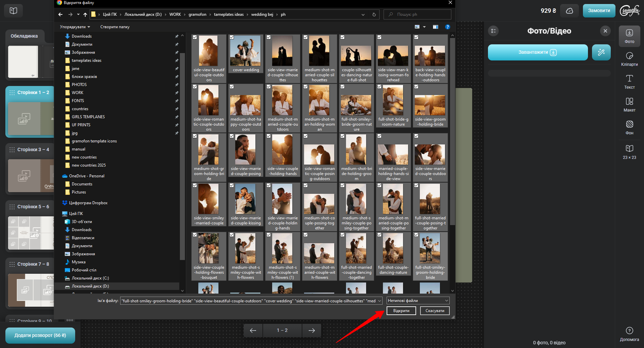Viewport: 644px width, 348px height.
Task: Open Допомога help icon
Action: point(629,334)
